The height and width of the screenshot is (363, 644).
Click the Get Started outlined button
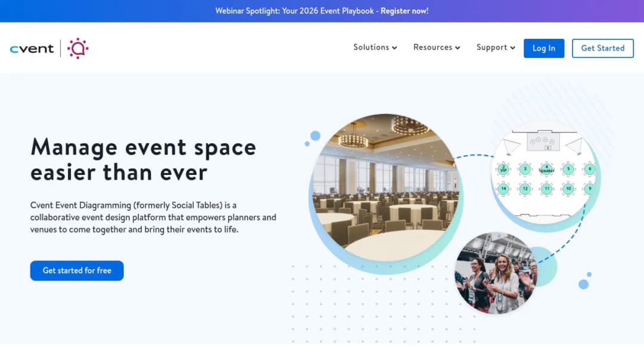click(x=602, y=48)
